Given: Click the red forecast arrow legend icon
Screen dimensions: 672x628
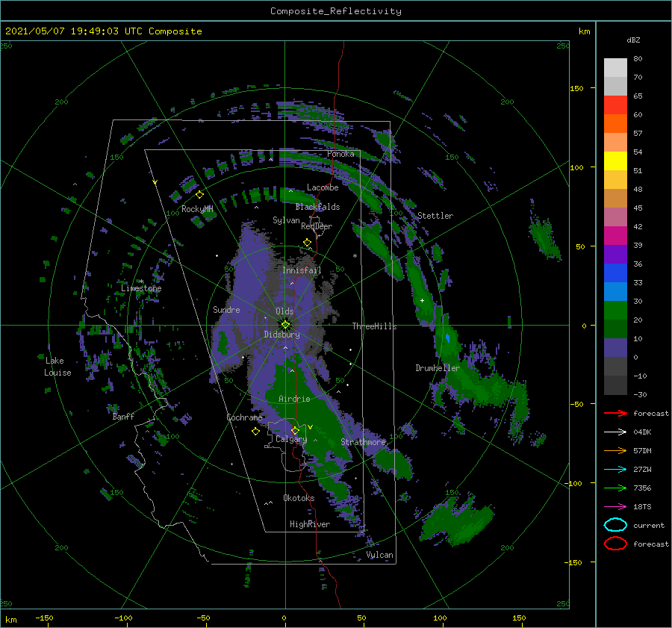Looking at the screenshot, I should [x=615, y=413].
